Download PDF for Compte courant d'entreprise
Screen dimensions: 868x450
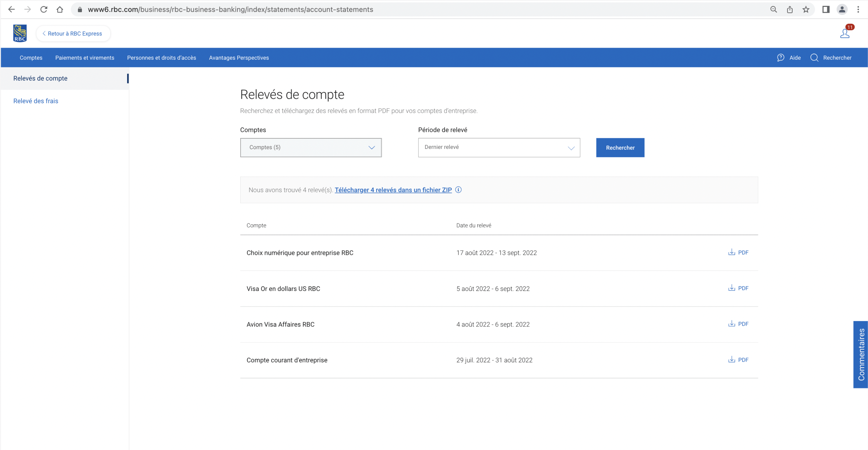[738, 360]
